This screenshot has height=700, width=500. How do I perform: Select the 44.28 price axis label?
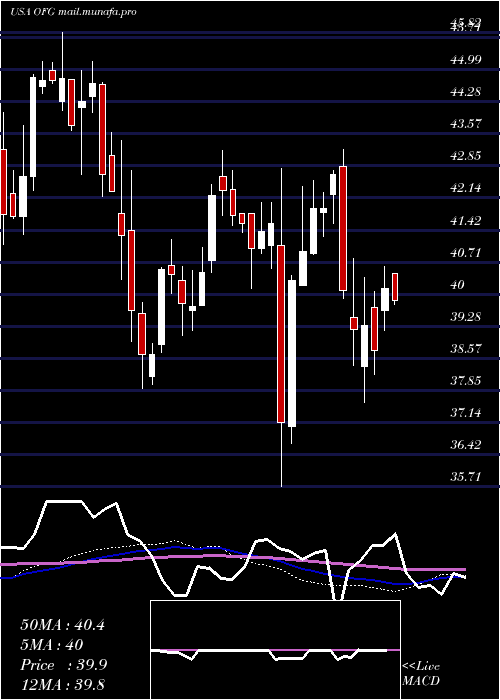pyautogui.click(x=466, y=92)
